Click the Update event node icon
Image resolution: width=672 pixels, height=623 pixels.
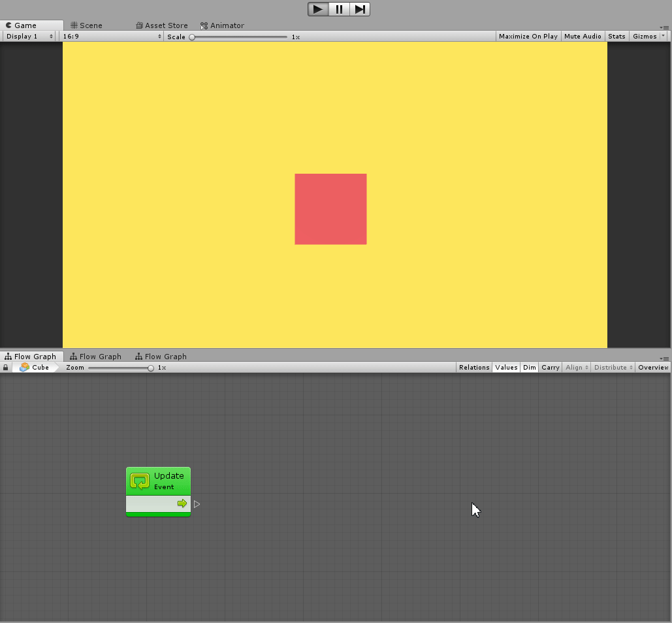click(x=140, y=481)
